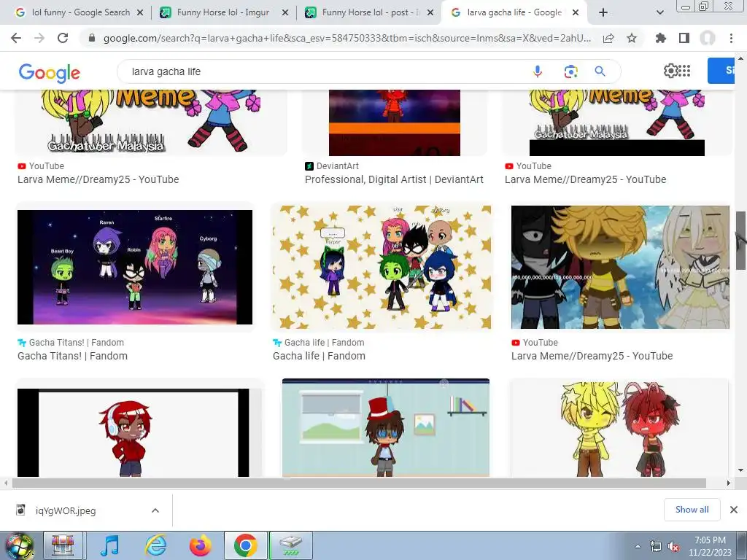Open 'Professional, Digital Artist | DeviantArt' link

[x=394, y=179]
